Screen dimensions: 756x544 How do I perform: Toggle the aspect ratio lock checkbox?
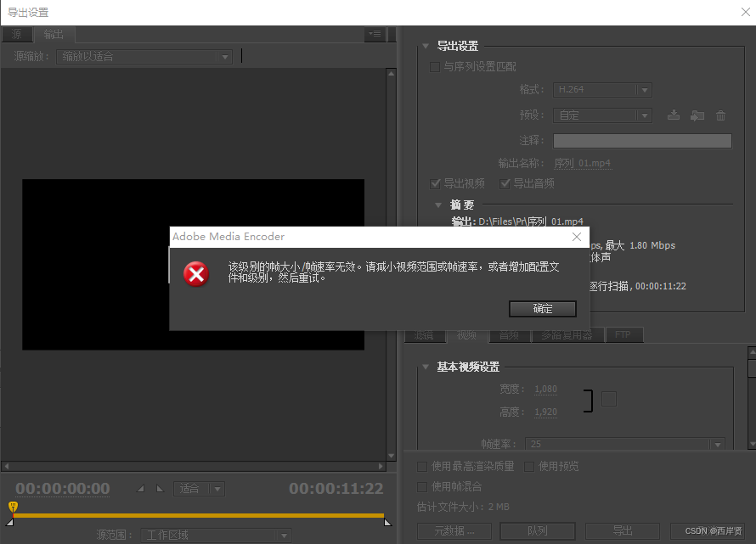pyautogui.click(x=609, y=399)
